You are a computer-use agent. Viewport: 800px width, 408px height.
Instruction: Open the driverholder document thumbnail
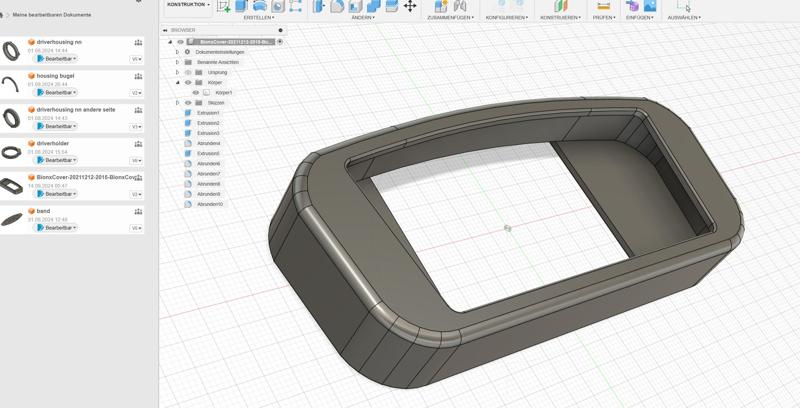(12, 153)
